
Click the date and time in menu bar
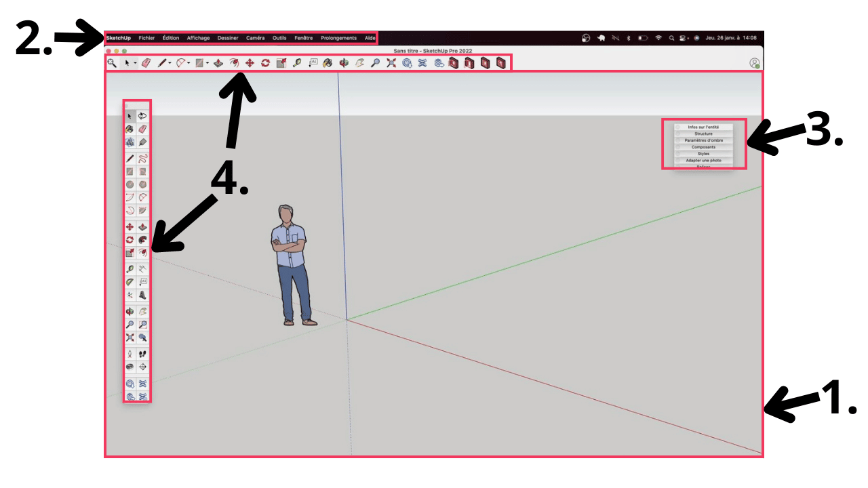pos(731,38)
